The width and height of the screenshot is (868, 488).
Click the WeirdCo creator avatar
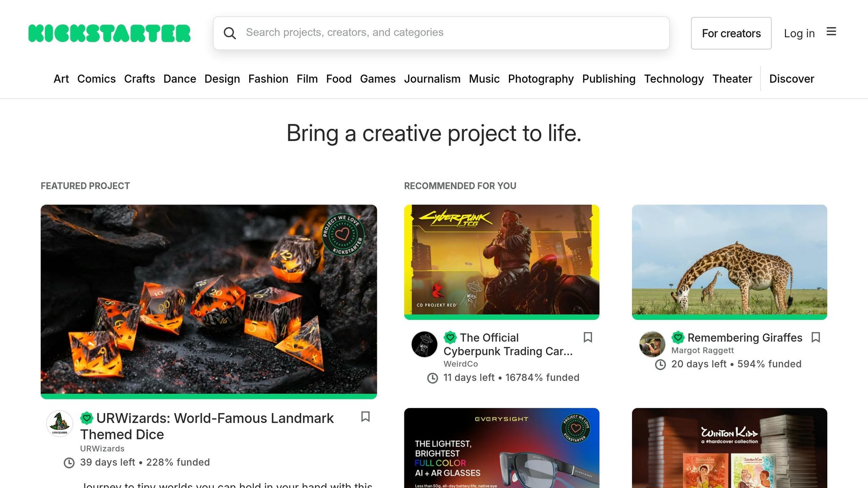coord(424,344)
